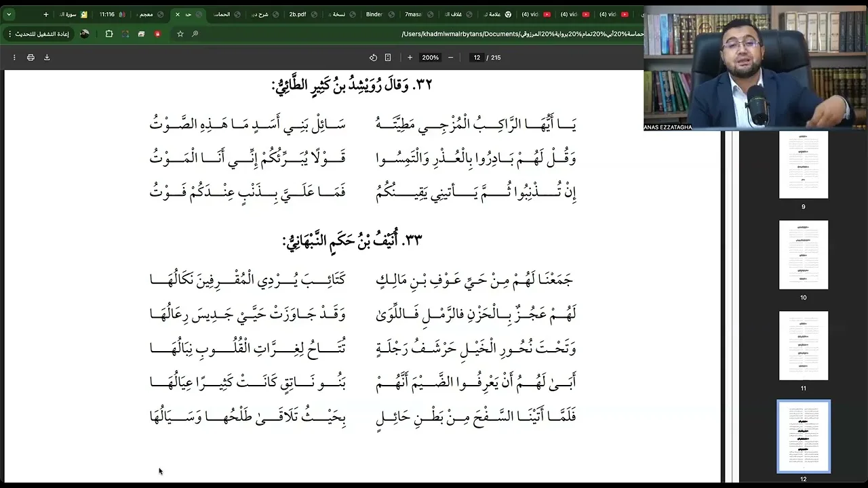Click total page count 215
The image size is (868, 488).
click(496, 58)
